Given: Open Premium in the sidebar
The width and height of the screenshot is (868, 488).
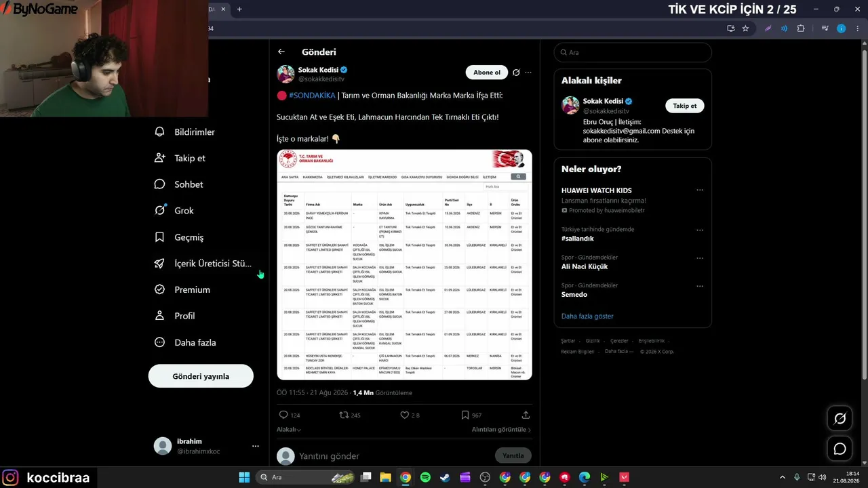Looking at the screenshot, I should tap(182, 289).
